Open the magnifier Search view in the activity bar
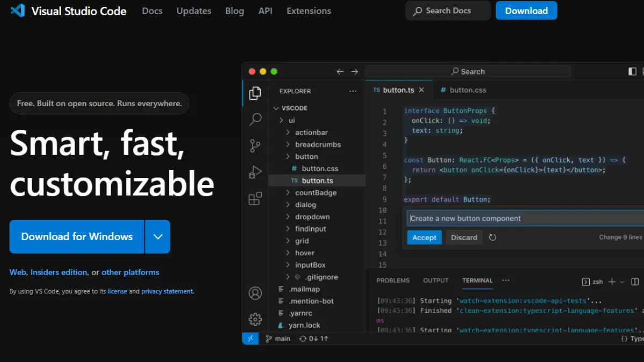The height and width of the screenshot is (362, 644). (x=255, y=119)
